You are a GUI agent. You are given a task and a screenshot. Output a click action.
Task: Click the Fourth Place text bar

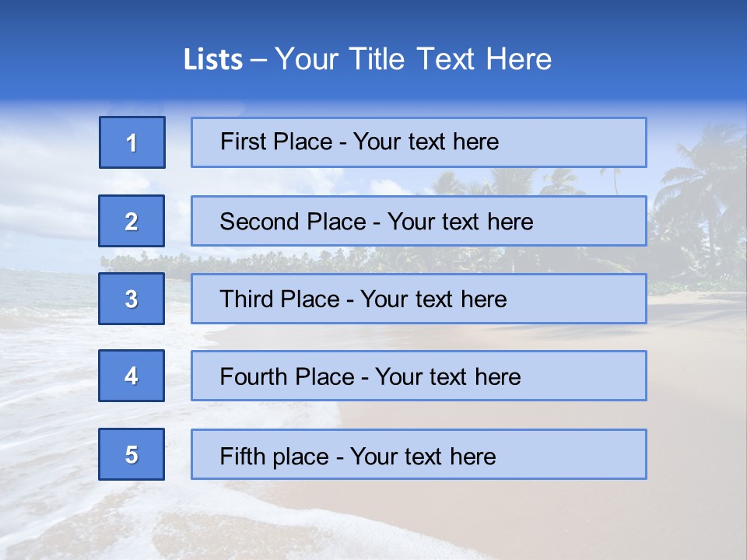tap(419, 376)
